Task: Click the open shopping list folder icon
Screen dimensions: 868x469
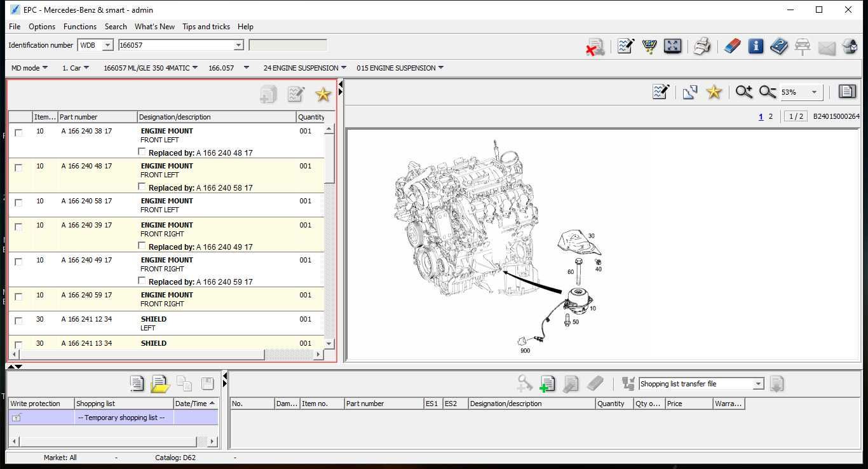Action: click(x=160, y=384)
